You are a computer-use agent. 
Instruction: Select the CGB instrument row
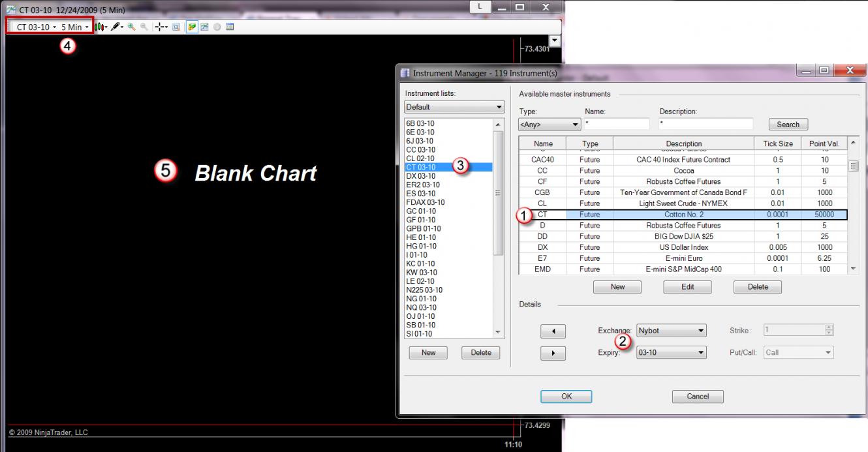coord(683,192)
